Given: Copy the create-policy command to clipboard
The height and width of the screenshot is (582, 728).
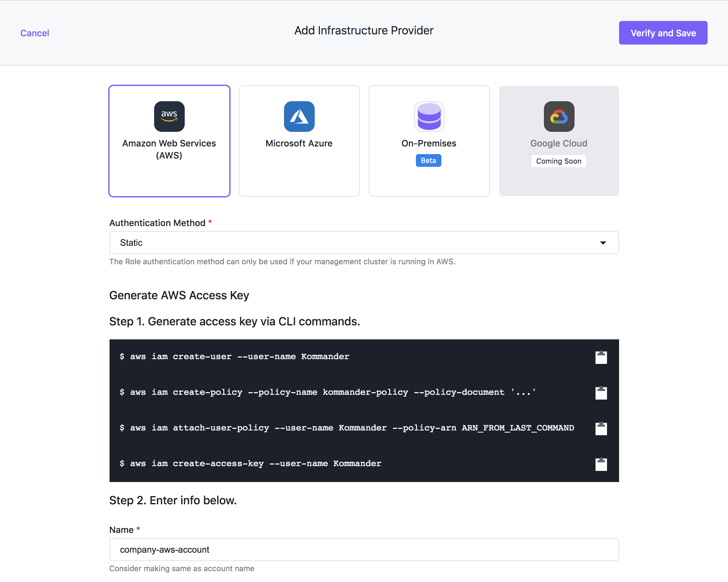Looking at the screenshot, I should tap(601, 393).
